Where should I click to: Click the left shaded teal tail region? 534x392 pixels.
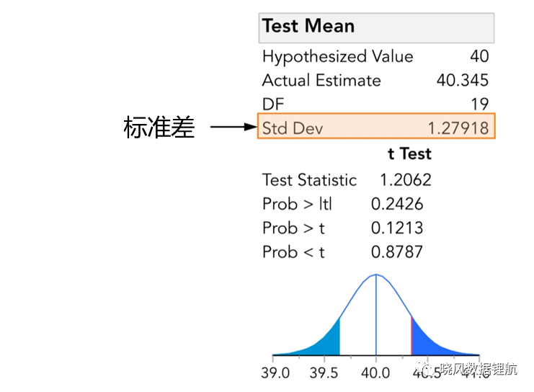coord(324,344)
